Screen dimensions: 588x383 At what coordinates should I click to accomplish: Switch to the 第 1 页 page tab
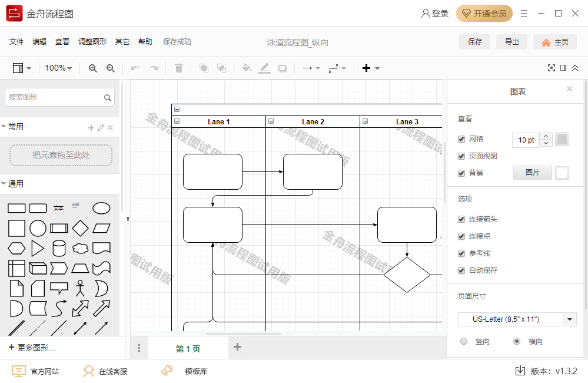click(x=188, y=348)
